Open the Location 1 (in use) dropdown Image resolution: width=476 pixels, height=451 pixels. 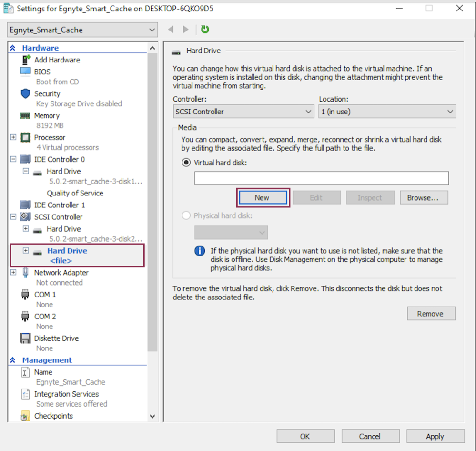click(x=387, y=112)
